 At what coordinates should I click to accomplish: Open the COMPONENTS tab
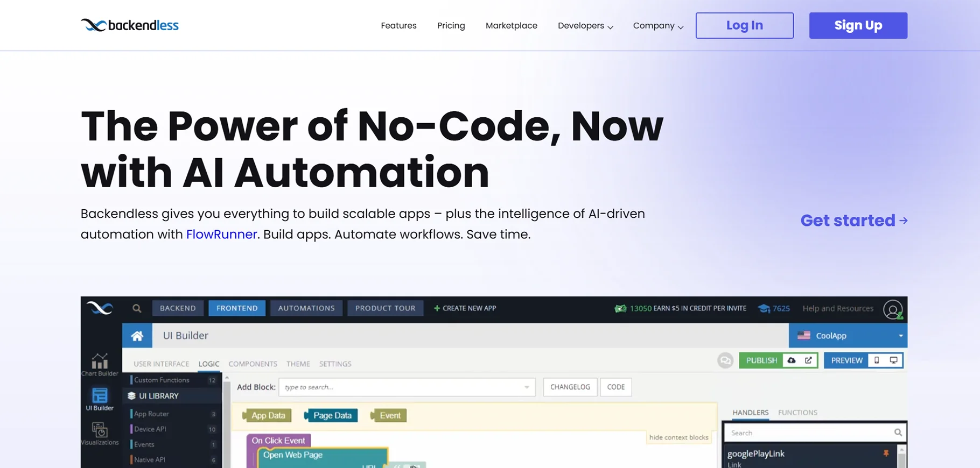click(x=253, y=364)
